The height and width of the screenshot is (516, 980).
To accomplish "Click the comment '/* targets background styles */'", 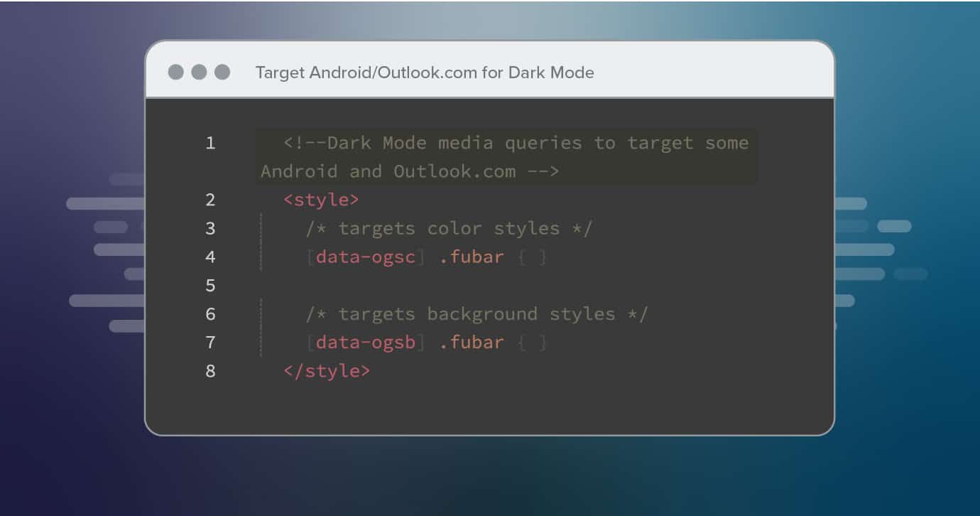I will point(477,313).
